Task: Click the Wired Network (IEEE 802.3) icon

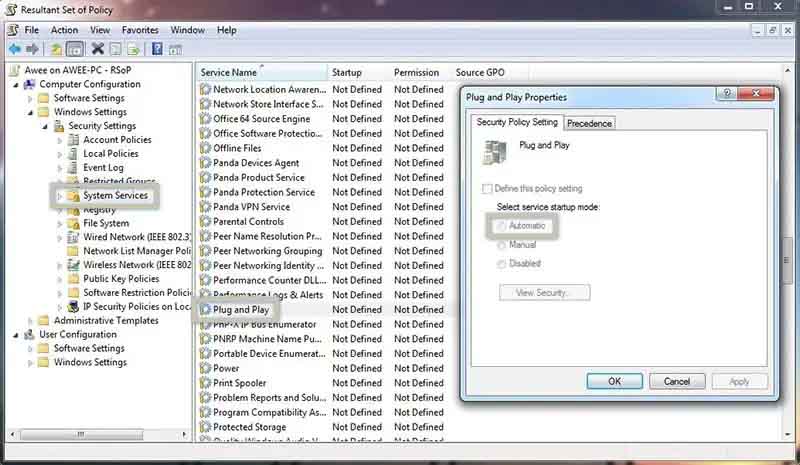Action: tap(73, 237)
